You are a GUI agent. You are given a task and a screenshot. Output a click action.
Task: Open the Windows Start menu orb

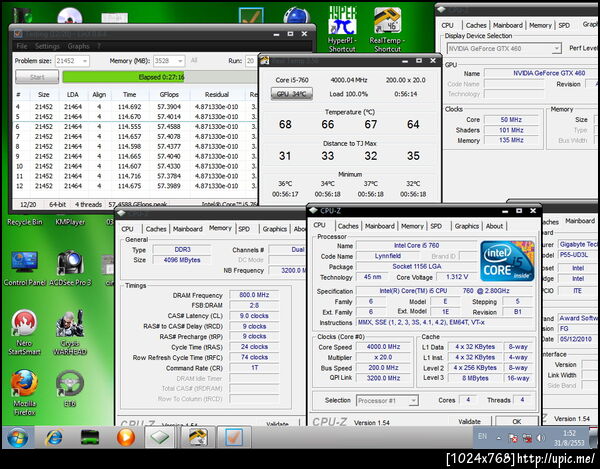(x=18, y=437)
